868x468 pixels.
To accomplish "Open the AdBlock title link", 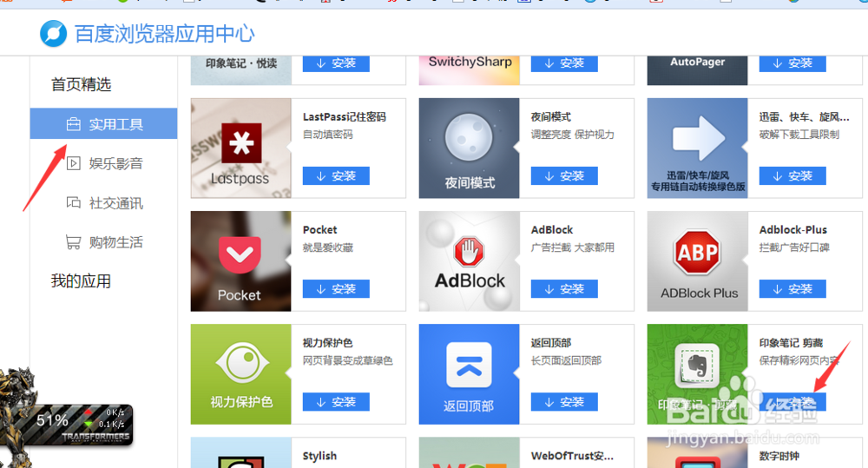I will coord(552,230).
